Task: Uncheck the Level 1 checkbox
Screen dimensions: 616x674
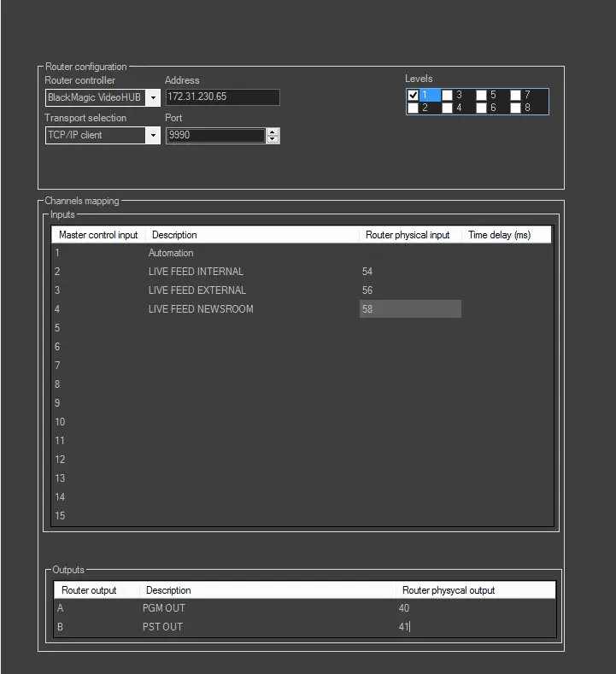Action: (x=414, y=96)
